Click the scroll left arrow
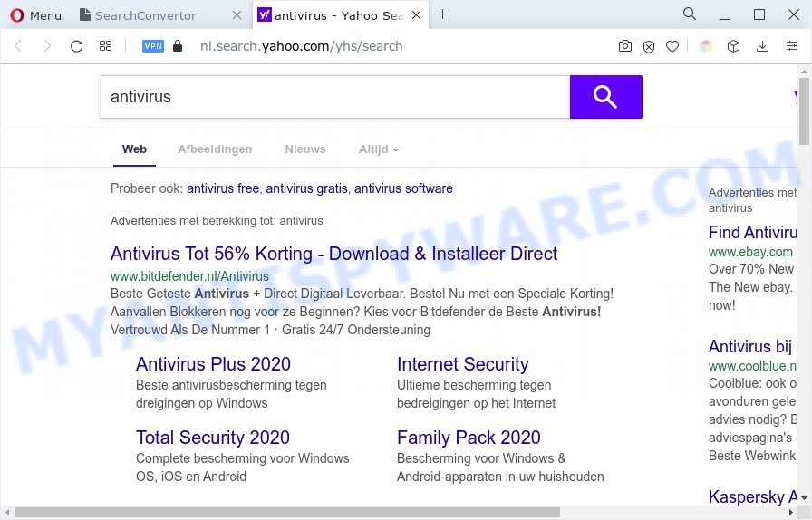Screen dimensions: 812x520 point(6,513)
